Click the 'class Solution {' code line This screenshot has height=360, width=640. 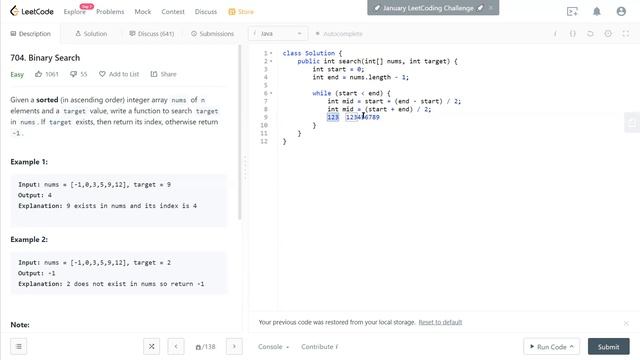[x=313, y=53]
